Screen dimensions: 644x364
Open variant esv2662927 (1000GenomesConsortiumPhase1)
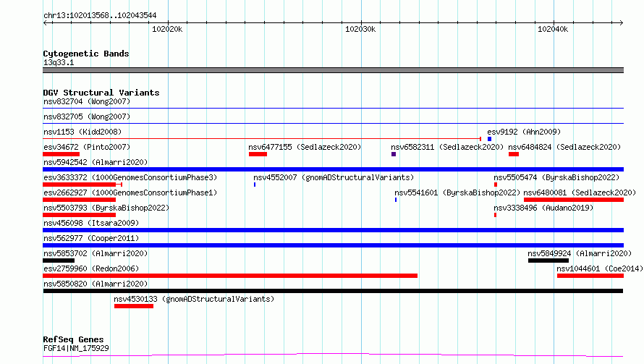pyautogui.click(x=130, y=192)
